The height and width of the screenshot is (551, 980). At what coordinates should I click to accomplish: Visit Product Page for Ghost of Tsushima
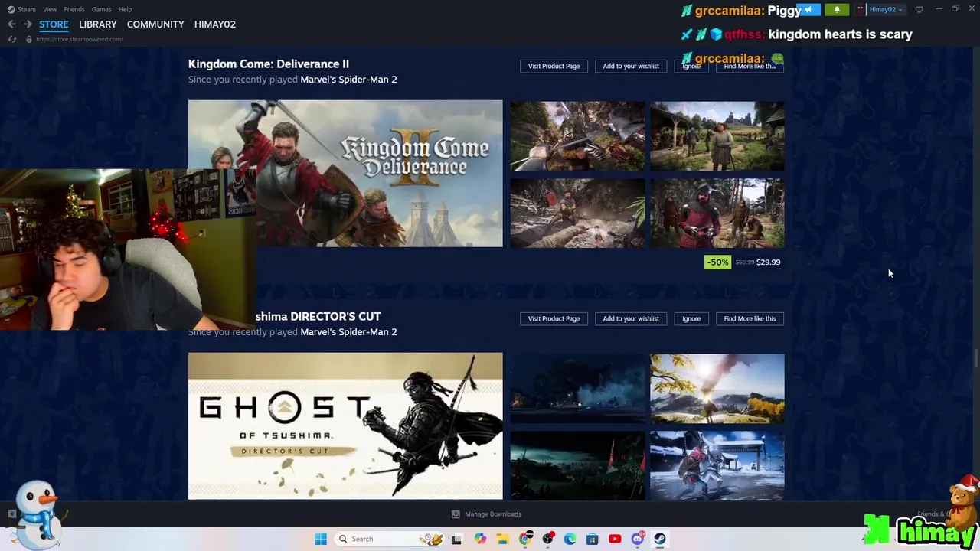[x=554, y=318]
